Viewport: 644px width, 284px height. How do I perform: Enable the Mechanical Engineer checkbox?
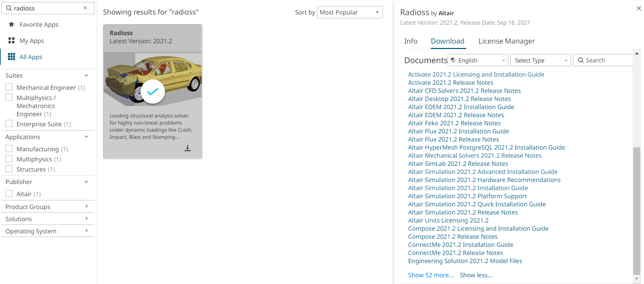tap(9, 87)
